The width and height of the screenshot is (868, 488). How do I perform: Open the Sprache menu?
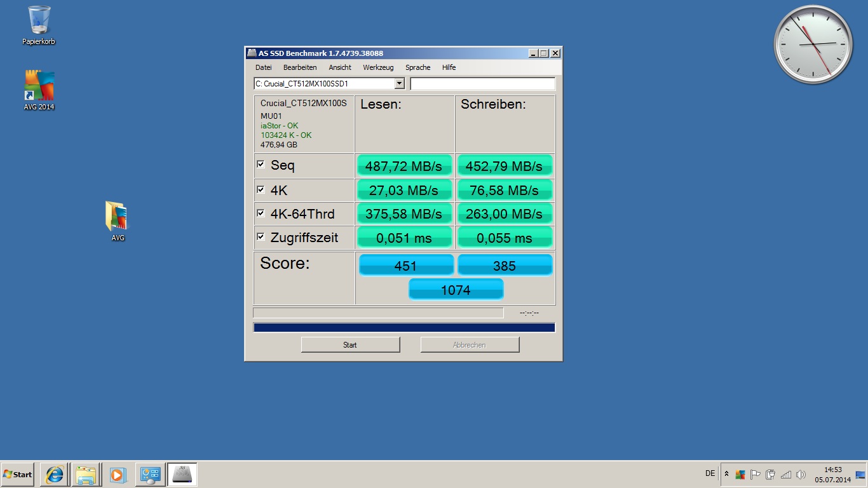pos(417,67)
